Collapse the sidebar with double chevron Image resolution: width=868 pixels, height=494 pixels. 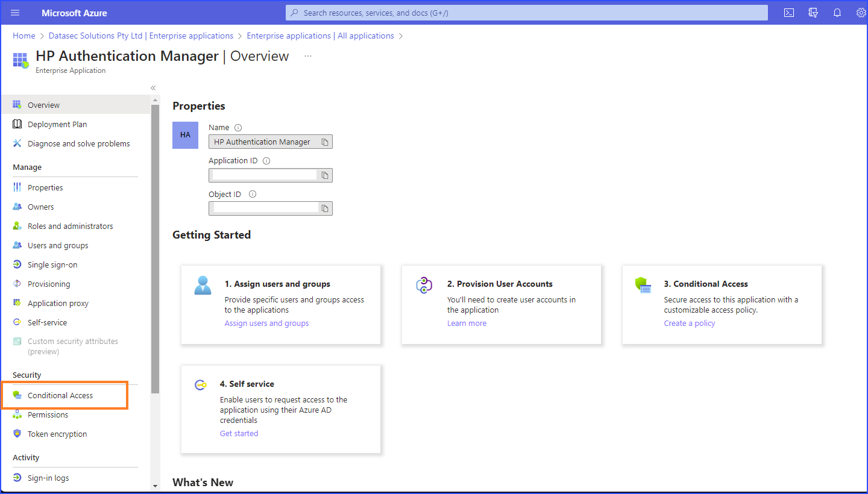point(153,88)
